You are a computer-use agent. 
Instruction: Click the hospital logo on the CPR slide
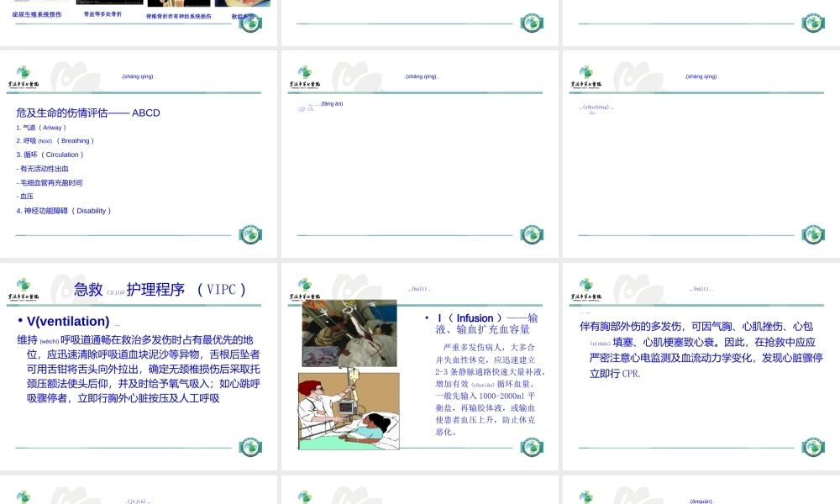[586, 285]
